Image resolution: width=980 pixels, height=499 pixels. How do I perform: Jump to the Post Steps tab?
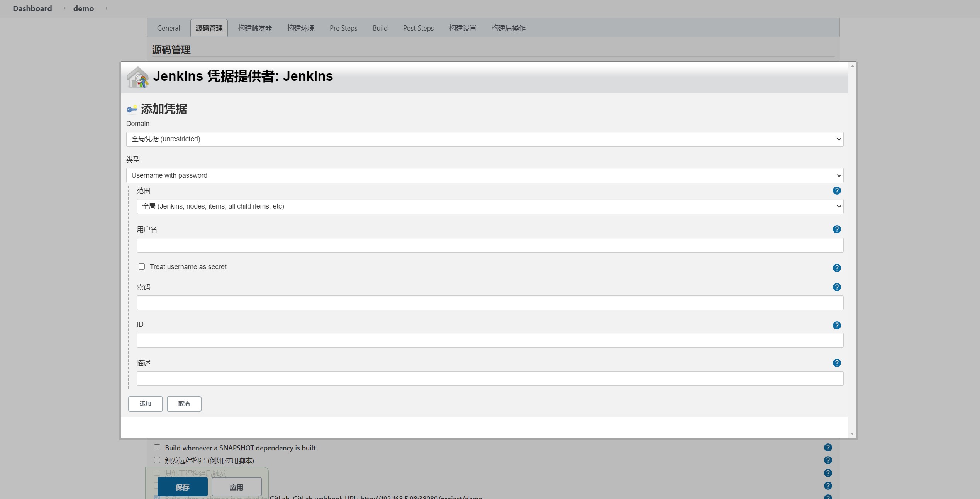click(418, 28)
